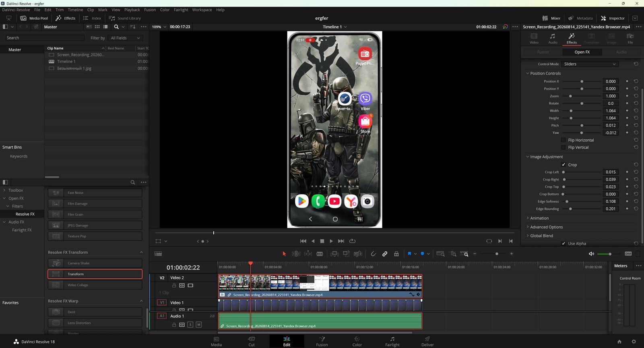
Task: Select the blade edit mode tool
Action: point(320,254)
